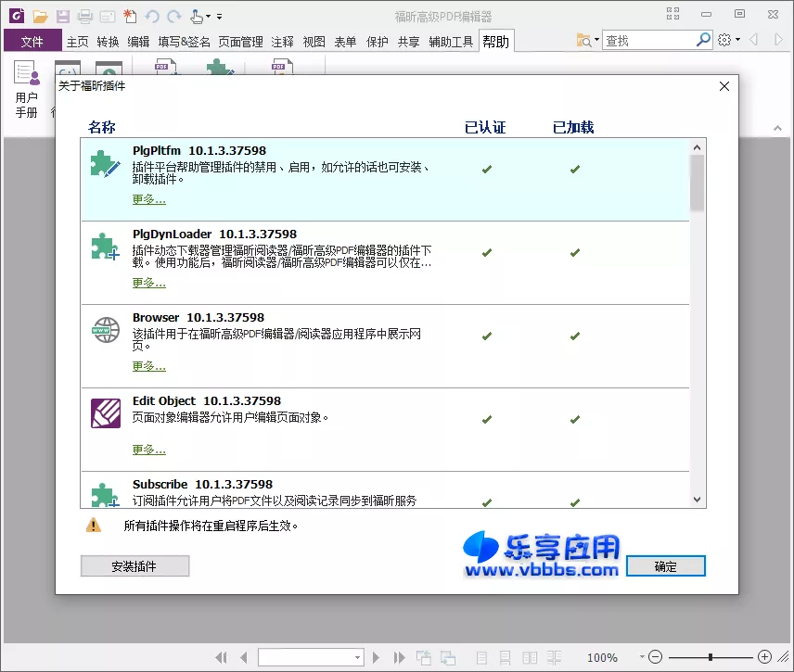Screen dimensions: 794x672
Task: Confirm with the 确定 button
Action: (x=665, y=565)
